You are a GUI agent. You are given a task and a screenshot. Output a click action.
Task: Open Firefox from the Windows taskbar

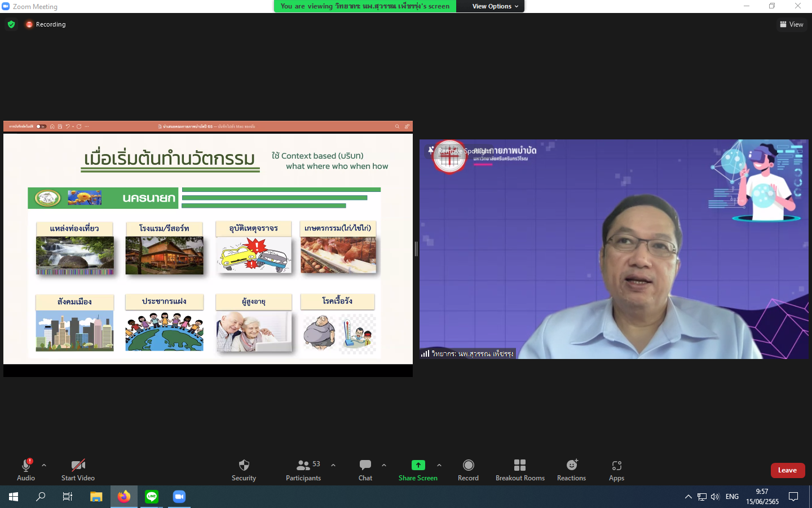tap(124, 497)
